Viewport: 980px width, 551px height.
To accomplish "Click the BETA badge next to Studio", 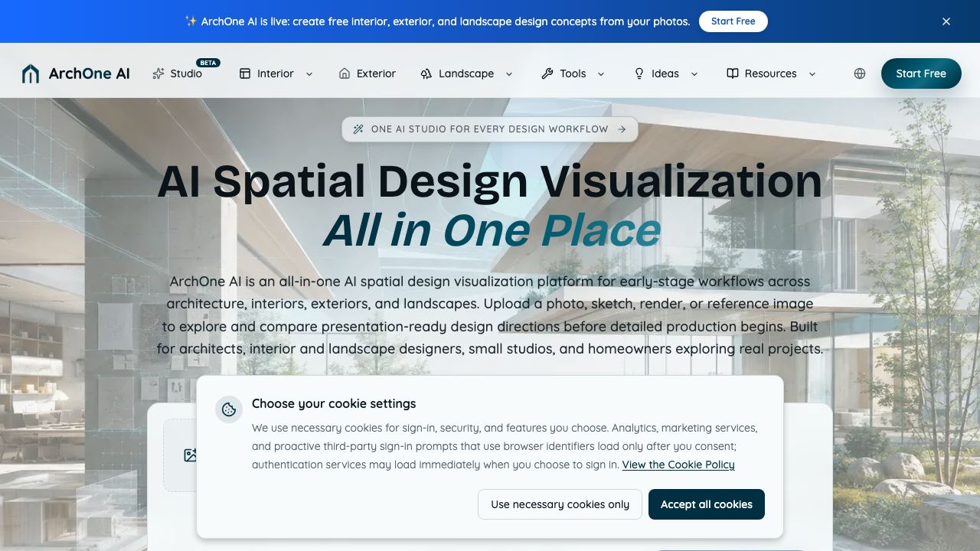I will pos(207,63).
